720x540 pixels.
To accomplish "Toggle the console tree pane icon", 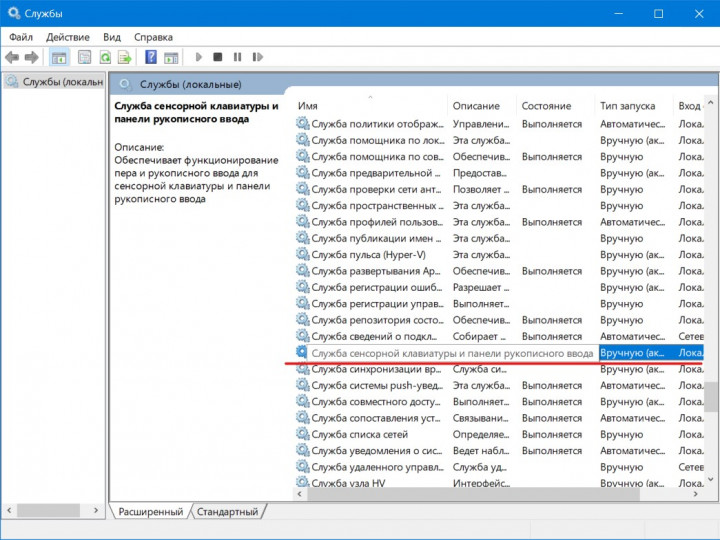I will click(x=59, y=58).
